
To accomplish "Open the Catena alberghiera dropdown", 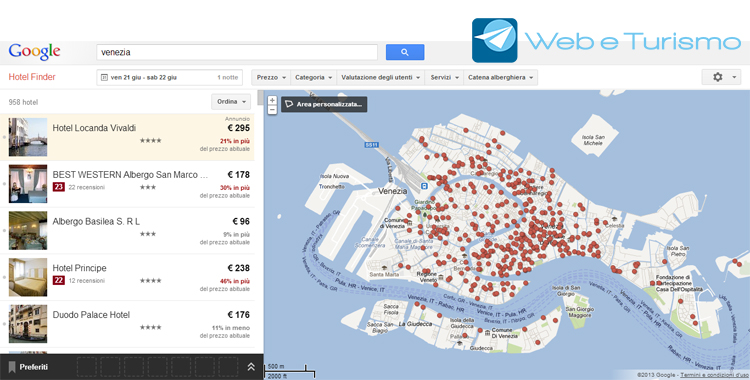I will pos(500,77).
